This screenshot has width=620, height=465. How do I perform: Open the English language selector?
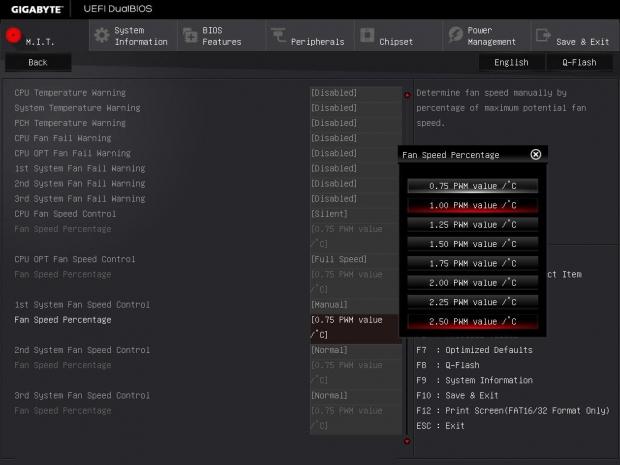coord(511,62)
